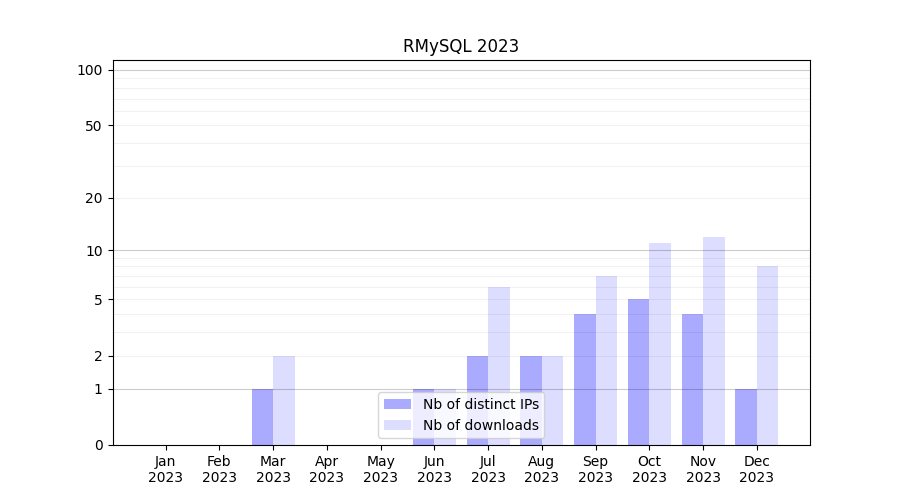900x500 pixels.
Task: Click the tallest bar, November 2023 downloads
Action: [x=714, y=341]
